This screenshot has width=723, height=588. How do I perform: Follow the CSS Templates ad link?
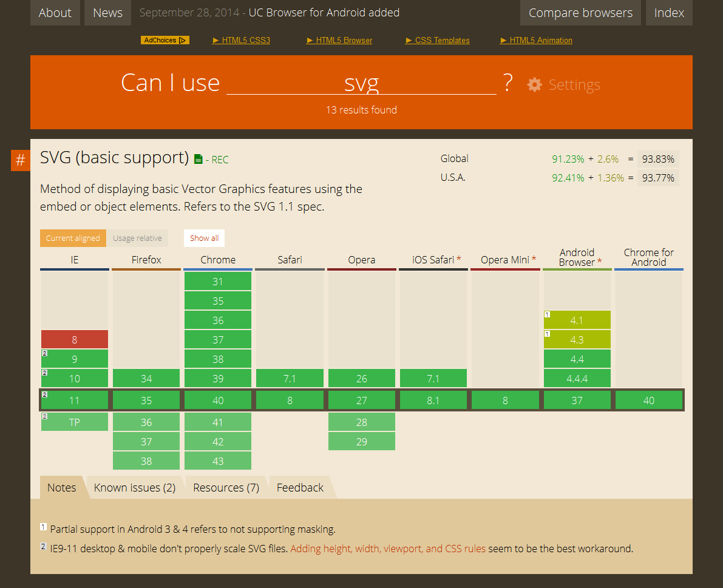[x=438, y=41]
